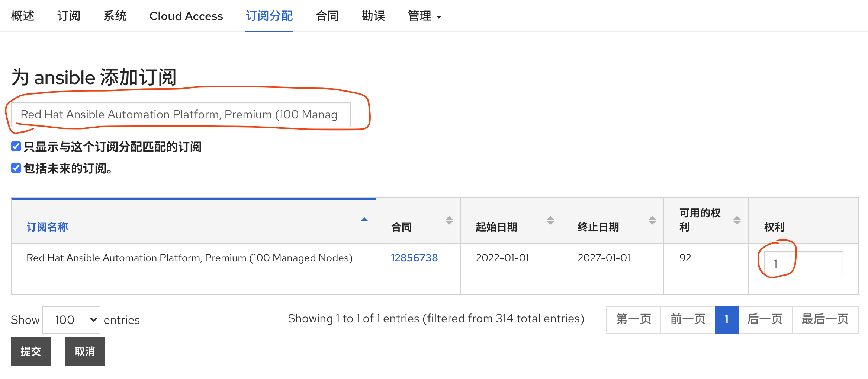
Task: Open the Show entries dropdown
Action: tap(71, 320)
